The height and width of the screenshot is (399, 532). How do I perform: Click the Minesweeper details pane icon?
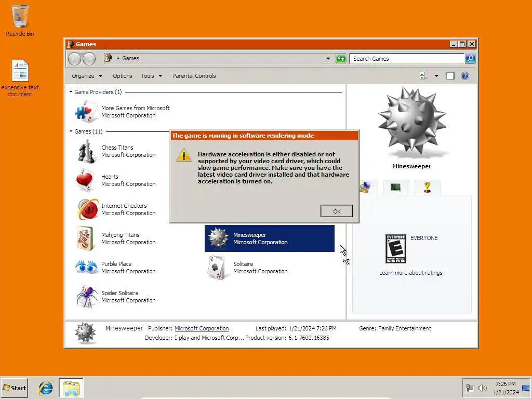[86, 333]
